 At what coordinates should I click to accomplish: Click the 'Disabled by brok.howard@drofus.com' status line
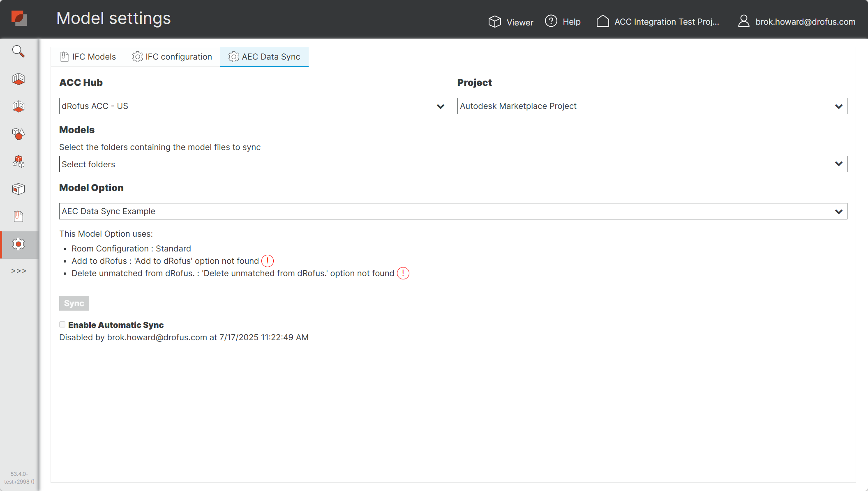pos(184,337)
